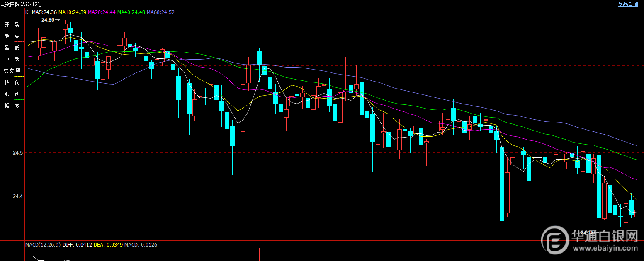This screenshot has width=644, height=261.
Task: Click the 幅度 row in the info panel
Action: pyautogui.click(x=12, y=106)
